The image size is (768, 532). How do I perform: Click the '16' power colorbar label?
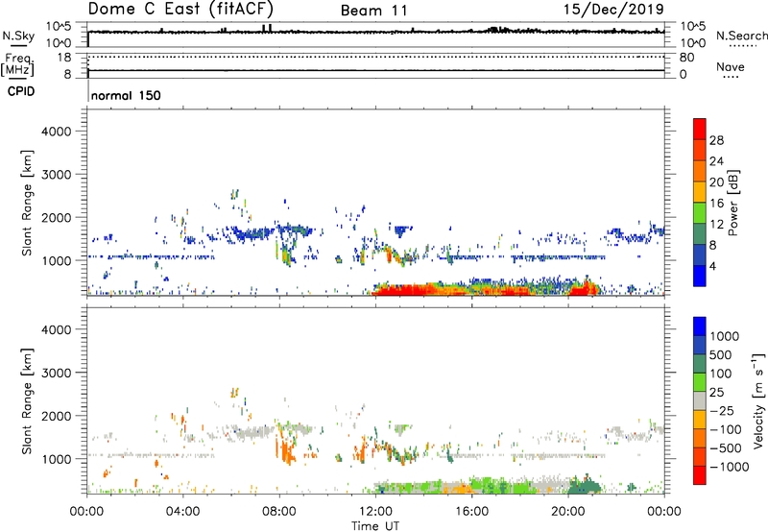716,204
